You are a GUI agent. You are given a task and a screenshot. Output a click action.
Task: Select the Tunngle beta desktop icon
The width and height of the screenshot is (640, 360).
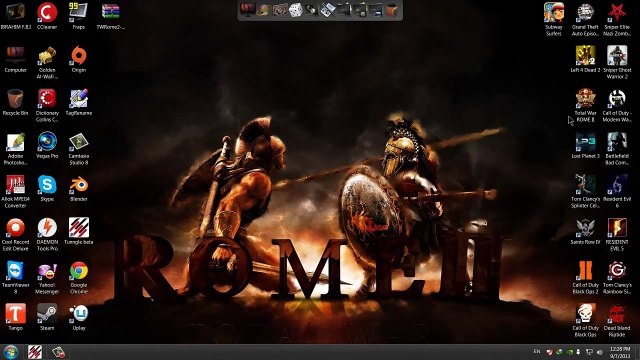coord(79,231)
